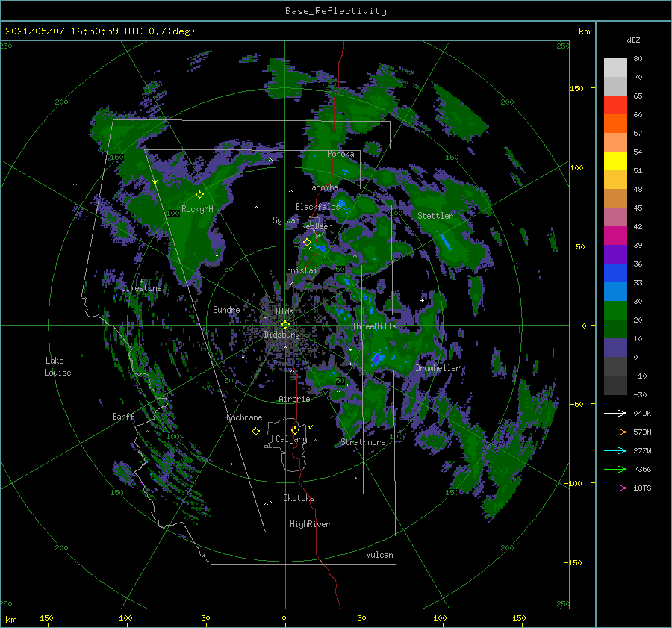Click the Stettler city label
Viewport: 672px width, 628px height.
(x=435, y=216)
